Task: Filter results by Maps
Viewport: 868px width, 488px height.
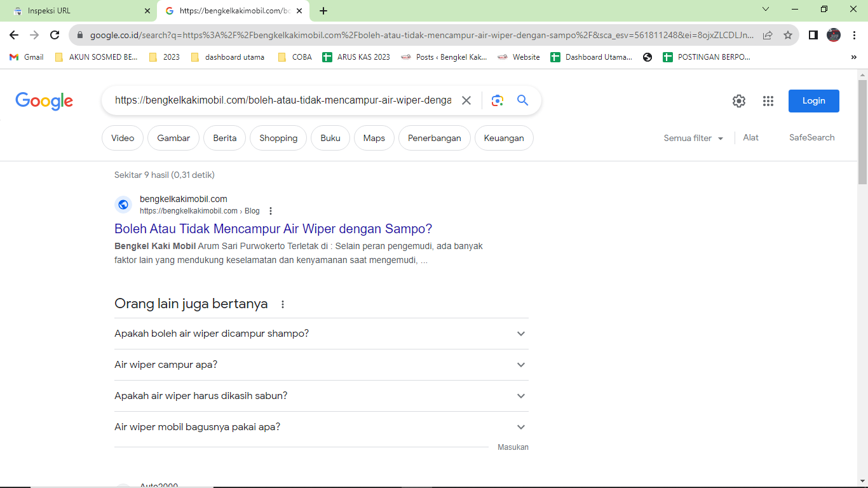Action: tap(374, 138)
